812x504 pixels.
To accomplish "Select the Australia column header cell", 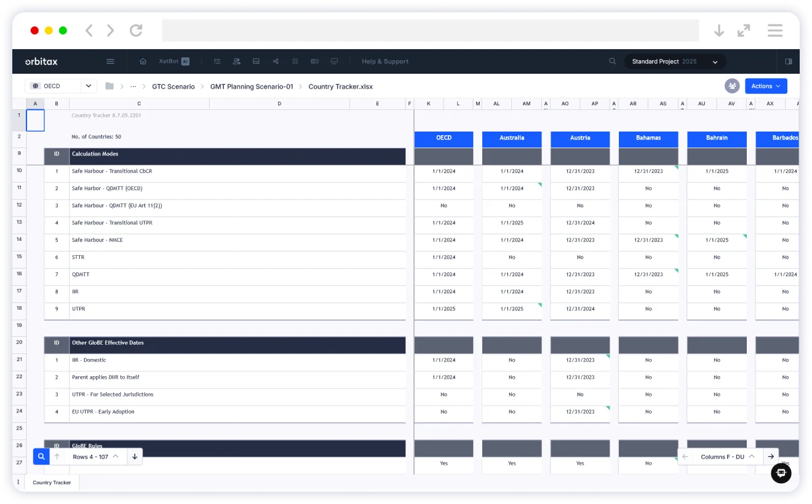I will coord(512,138).
